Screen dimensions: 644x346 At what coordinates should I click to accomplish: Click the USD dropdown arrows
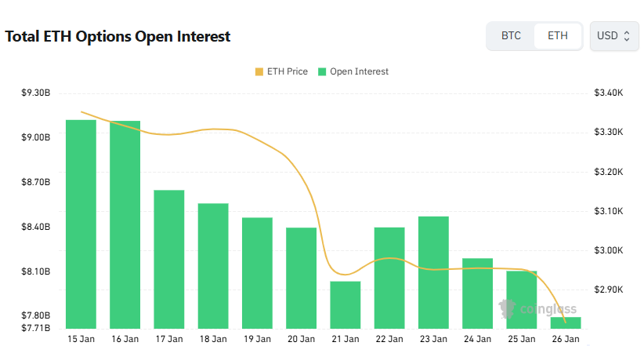coord(626,36)
